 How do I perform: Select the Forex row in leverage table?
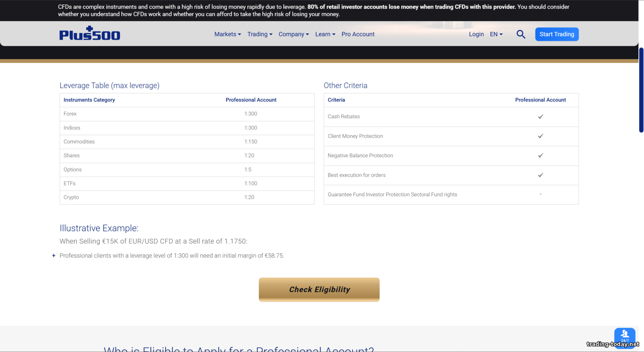pyautogui.click(x=187, y=114)
